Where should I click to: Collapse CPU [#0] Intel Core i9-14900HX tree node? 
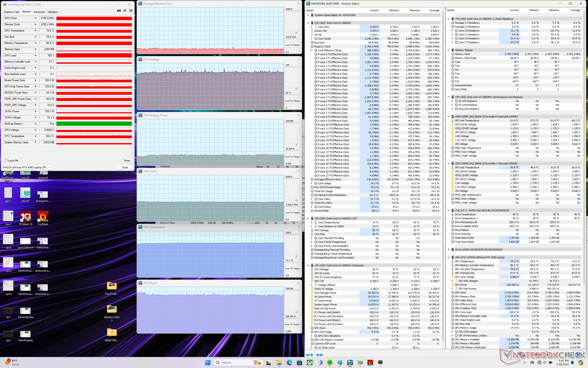(308, 23)
